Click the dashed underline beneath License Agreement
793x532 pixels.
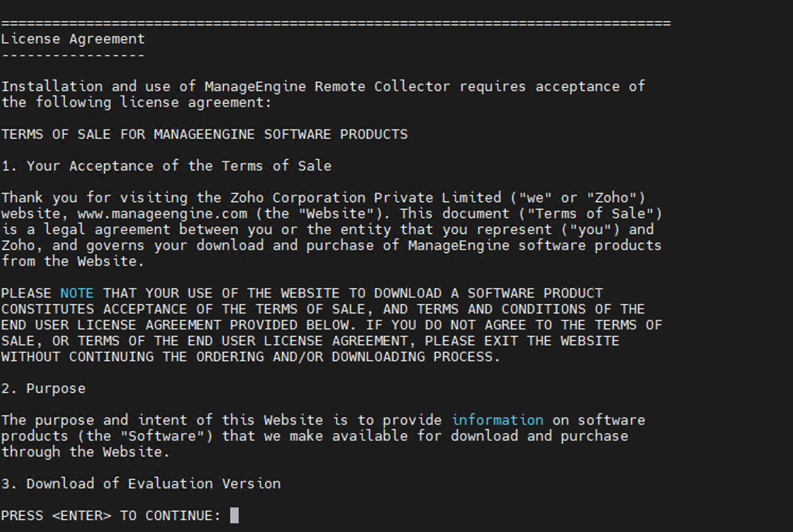(x=73, y=55)
